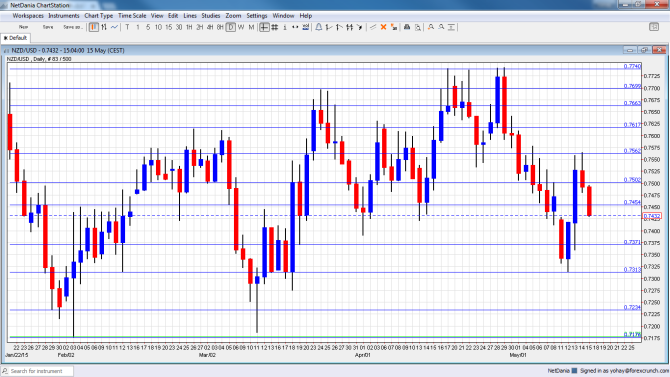
Task: Click the Save workspace button
Action: pyautogui.click(x=48, y=27)
